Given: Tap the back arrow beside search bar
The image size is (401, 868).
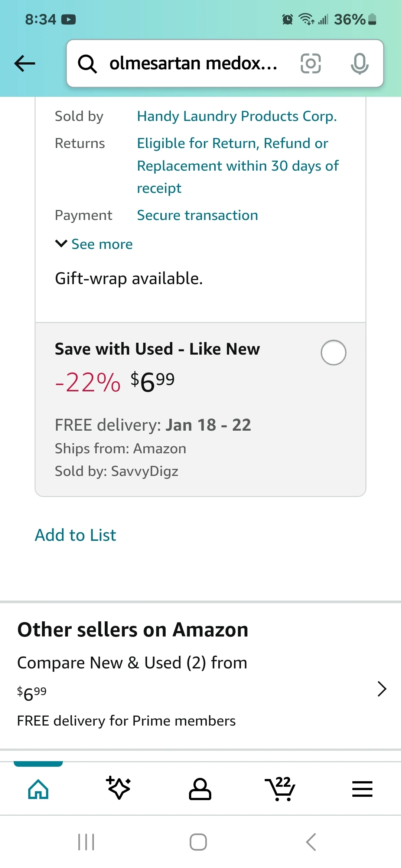Looking at the screenshot, I should click(25, 63).
